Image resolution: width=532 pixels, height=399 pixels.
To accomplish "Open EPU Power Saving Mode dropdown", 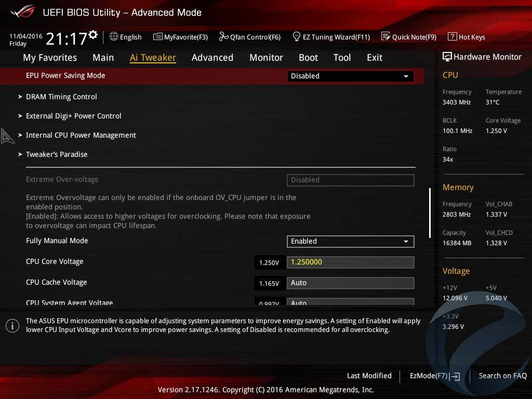I will [350, 76].
